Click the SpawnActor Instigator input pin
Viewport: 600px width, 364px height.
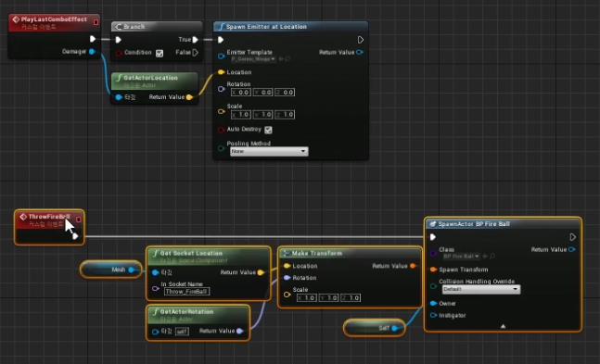433,315
